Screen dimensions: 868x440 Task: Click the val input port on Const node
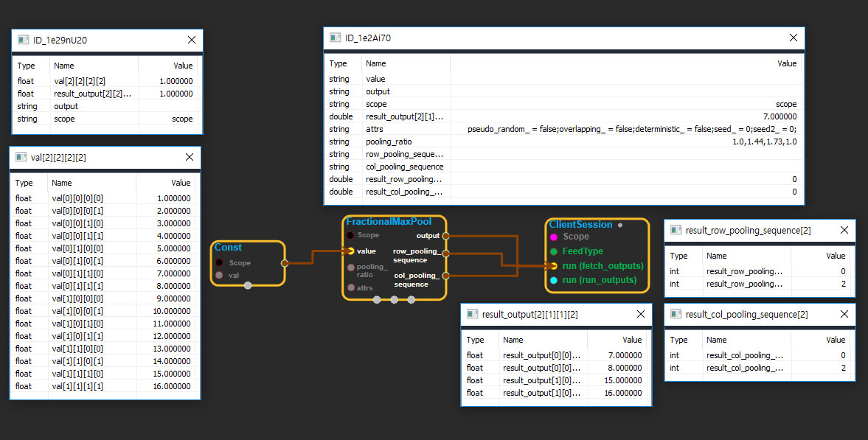[x=219, y=276]
